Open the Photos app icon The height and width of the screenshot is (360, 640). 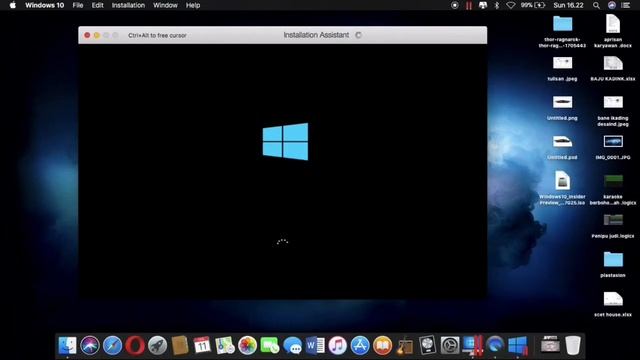tap(247, 345)
